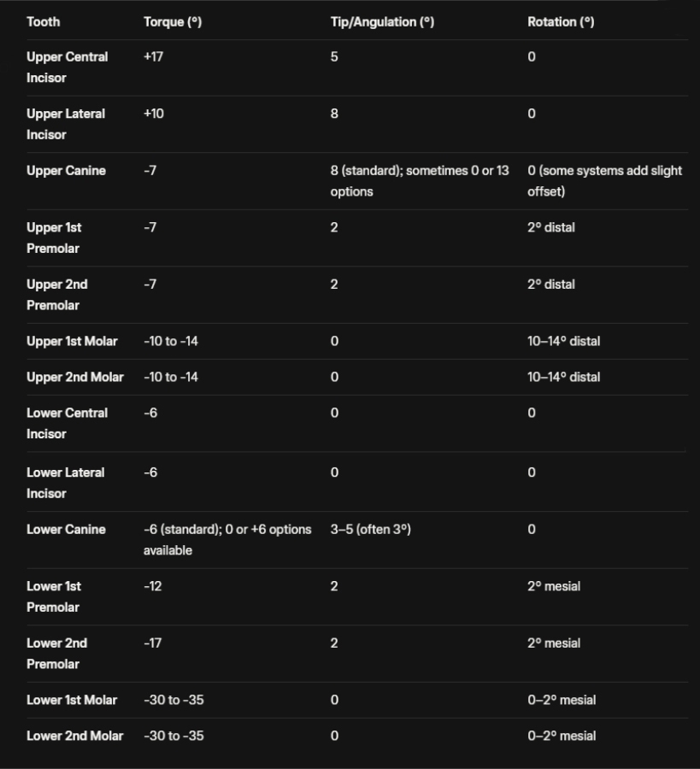Click the "3–5 (often 3°)" angulation cell

tap(371, 530)
